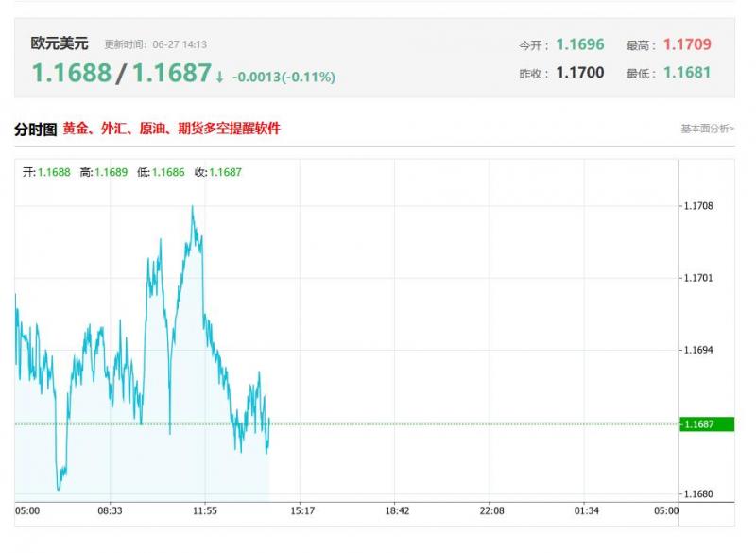Click the chart's lowest point near 1.1680

click(x=59, y=490)
